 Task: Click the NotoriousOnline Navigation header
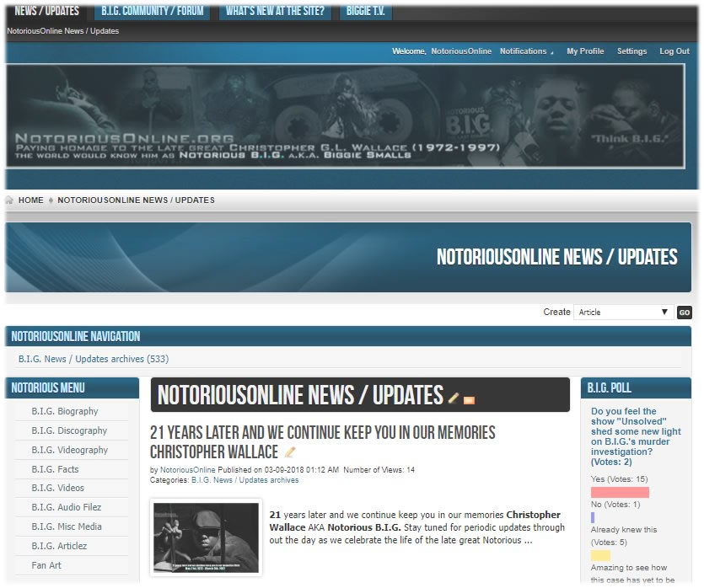pos(348,336)
